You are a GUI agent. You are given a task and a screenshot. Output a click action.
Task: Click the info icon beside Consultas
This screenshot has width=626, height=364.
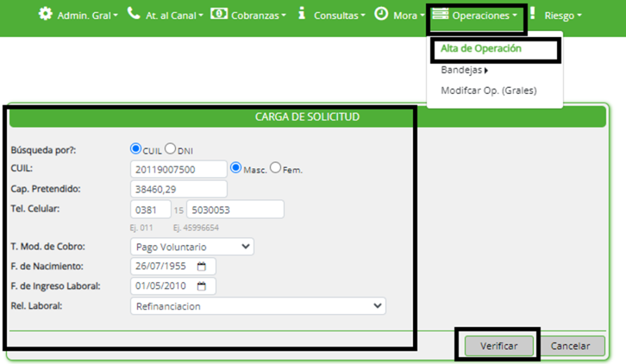[301, 13]
